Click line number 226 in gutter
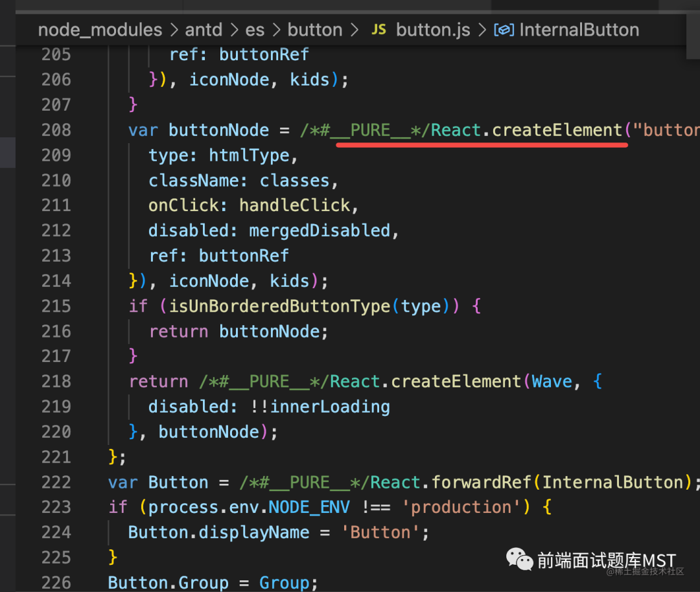The image size is (700, 592). tap(56, 583)
